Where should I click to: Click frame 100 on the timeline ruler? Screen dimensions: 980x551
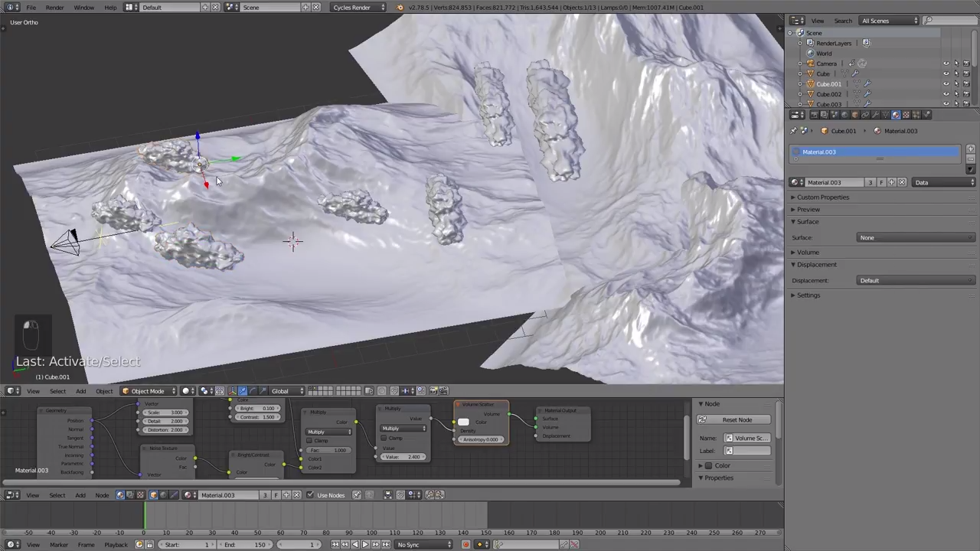point(371,532)
